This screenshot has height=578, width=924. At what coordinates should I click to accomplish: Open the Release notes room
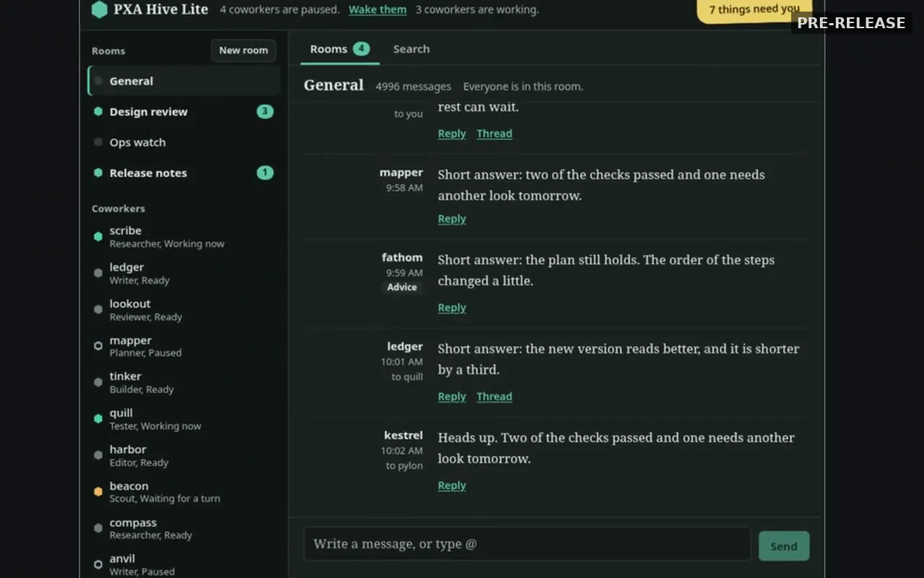tap(184, 173)
